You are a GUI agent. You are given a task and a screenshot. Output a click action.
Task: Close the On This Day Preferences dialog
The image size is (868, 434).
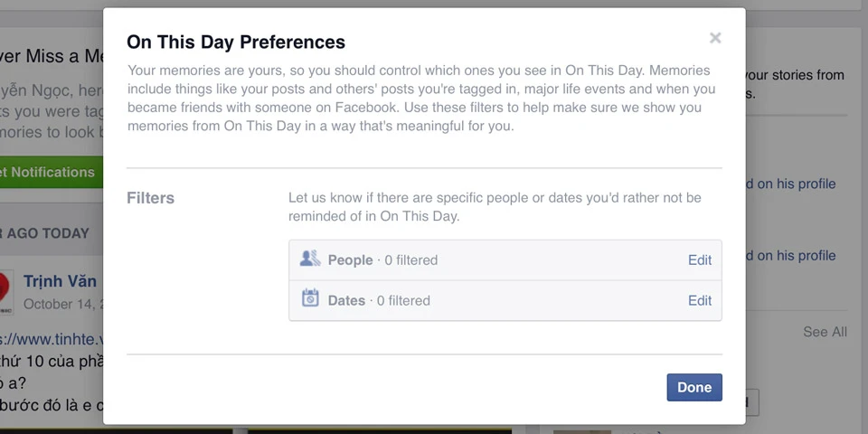click(715, 38)
